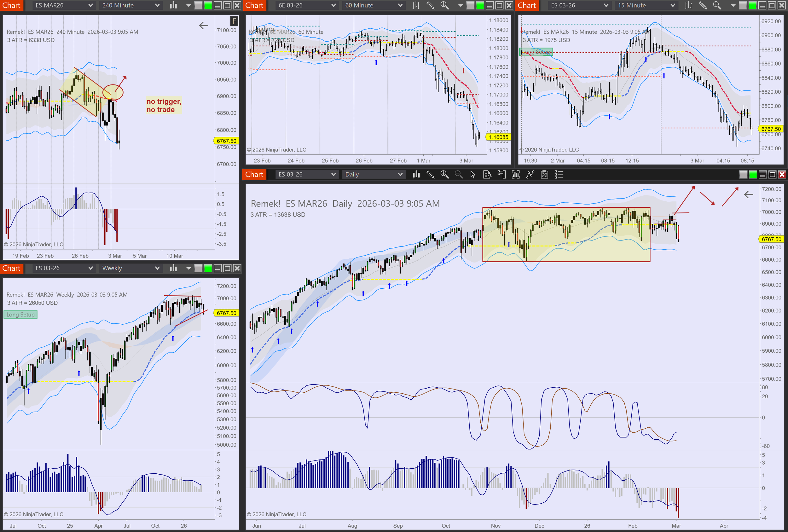Click the Chart tab of 6E 03-26 window

[254, 5]
